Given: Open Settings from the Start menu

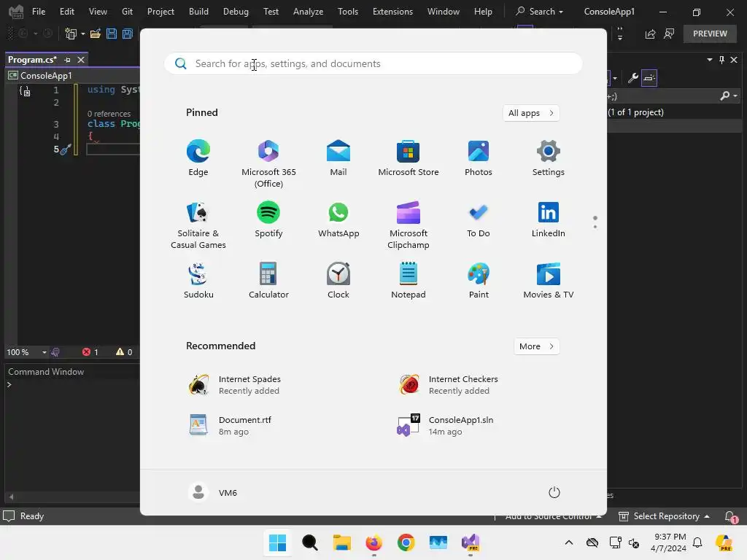Looking at the screenshot, I should pyautogui.click(x=549, y=158).
